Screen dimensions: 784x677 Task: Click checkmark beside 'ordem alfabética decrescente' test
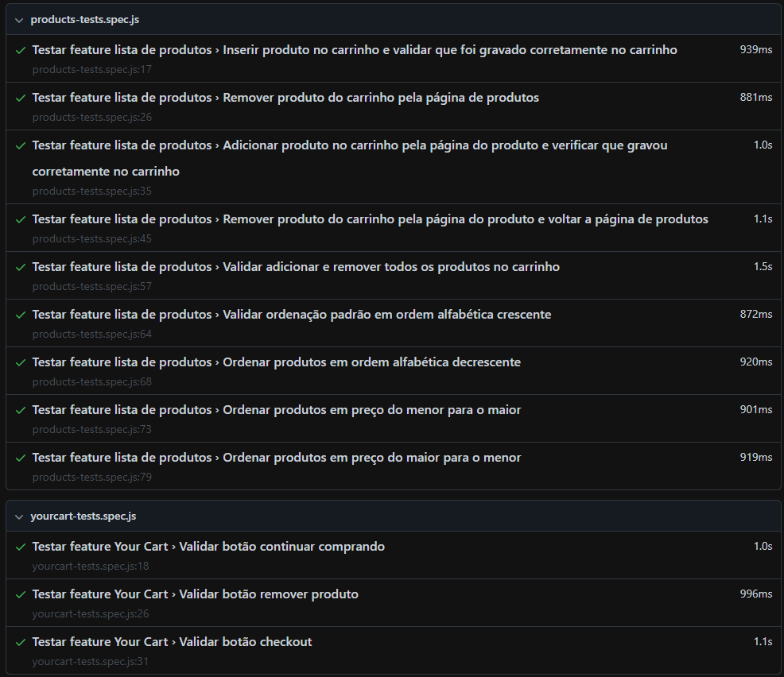click(21, 362)
